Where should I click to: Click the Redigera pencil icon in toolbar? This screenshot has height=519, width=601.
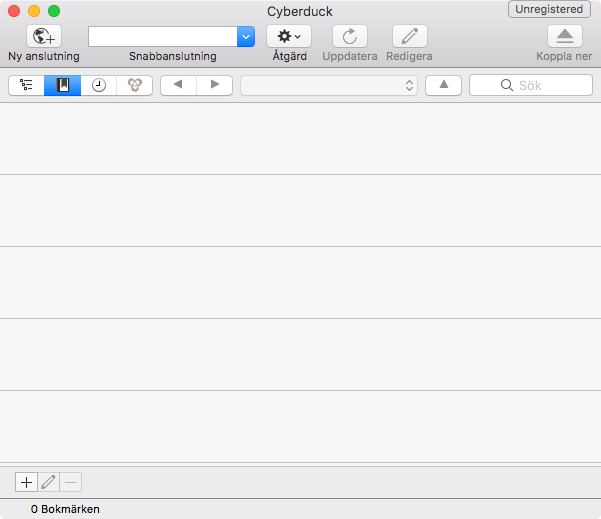409,36
